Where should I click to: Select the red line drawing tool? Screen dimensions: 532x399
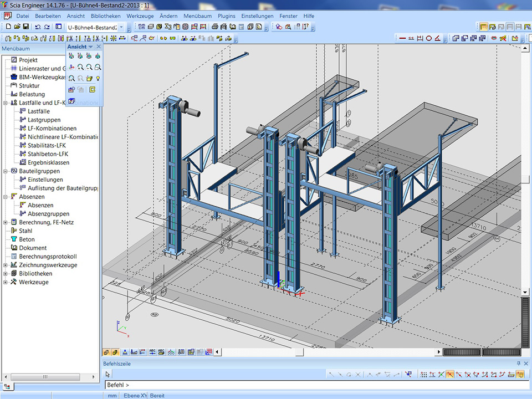[x=402, y=38]
